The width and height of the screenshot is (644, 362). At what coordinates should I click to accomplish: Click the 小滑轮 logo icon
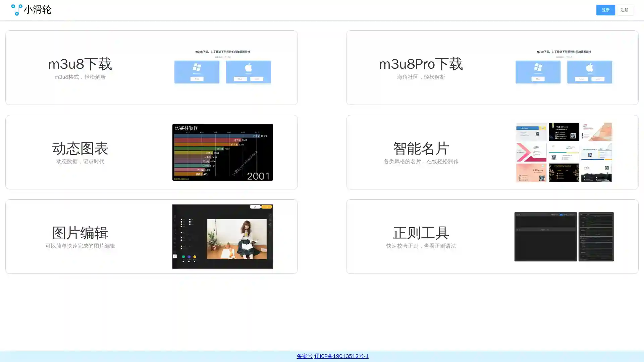16,10
